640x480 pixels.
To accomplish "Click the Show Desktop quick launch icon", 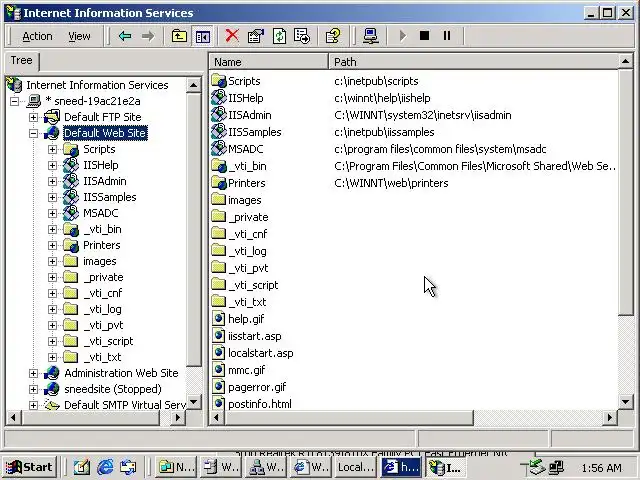I will click(x=82, y=467).
